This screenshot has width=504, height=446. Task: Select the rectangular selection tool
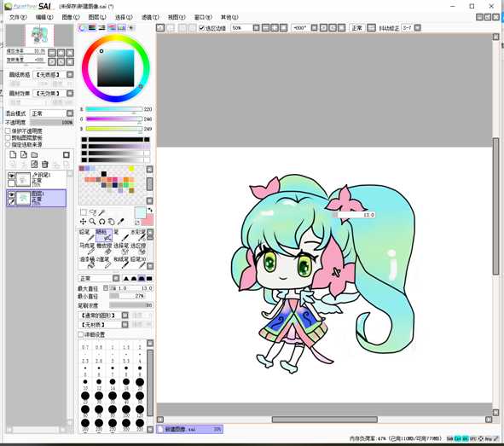tap(84, 212)
